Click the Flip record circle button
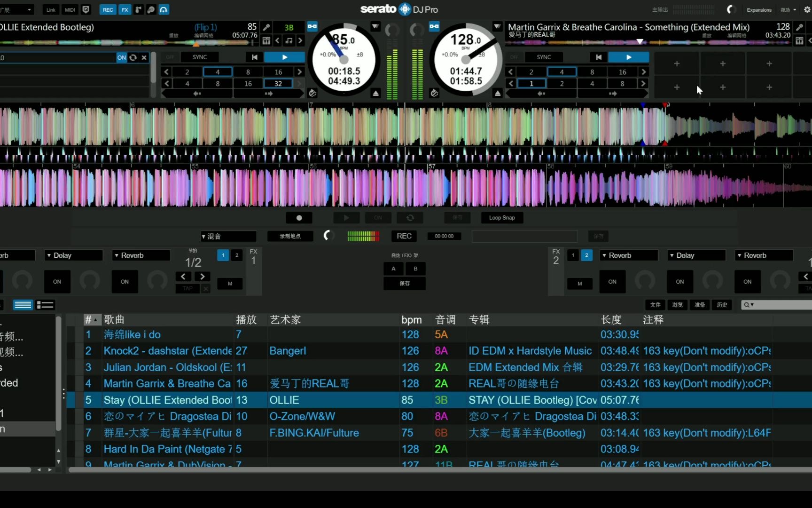812x508 pixels. [x=299, y=218]
